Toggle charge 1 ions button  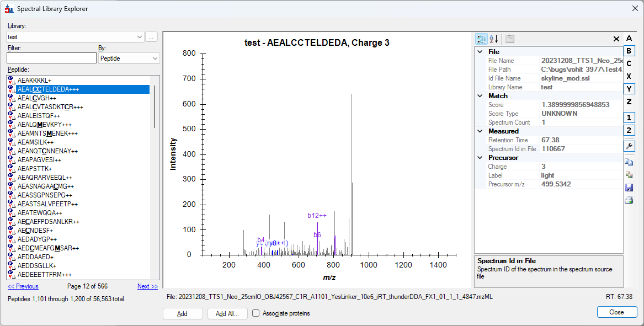629,117
